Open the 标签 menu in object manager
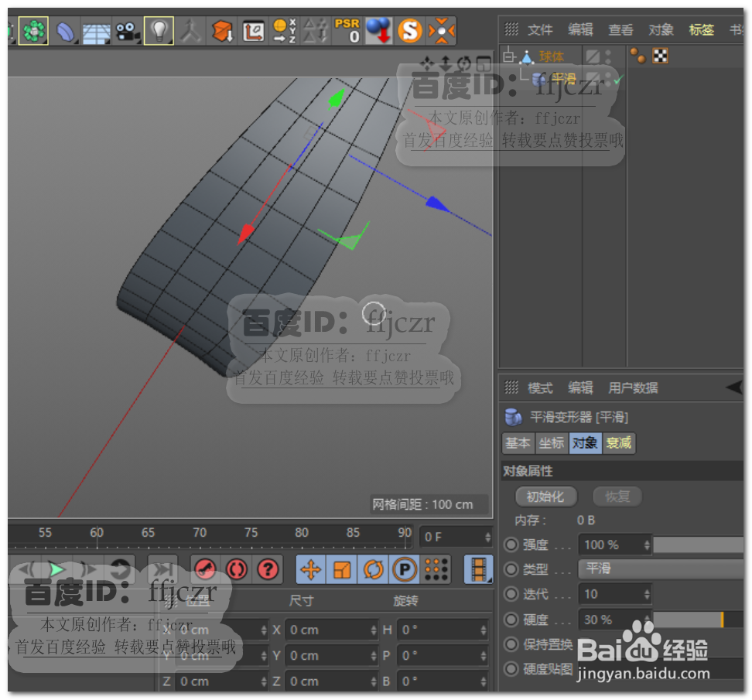 coord(701,30)
